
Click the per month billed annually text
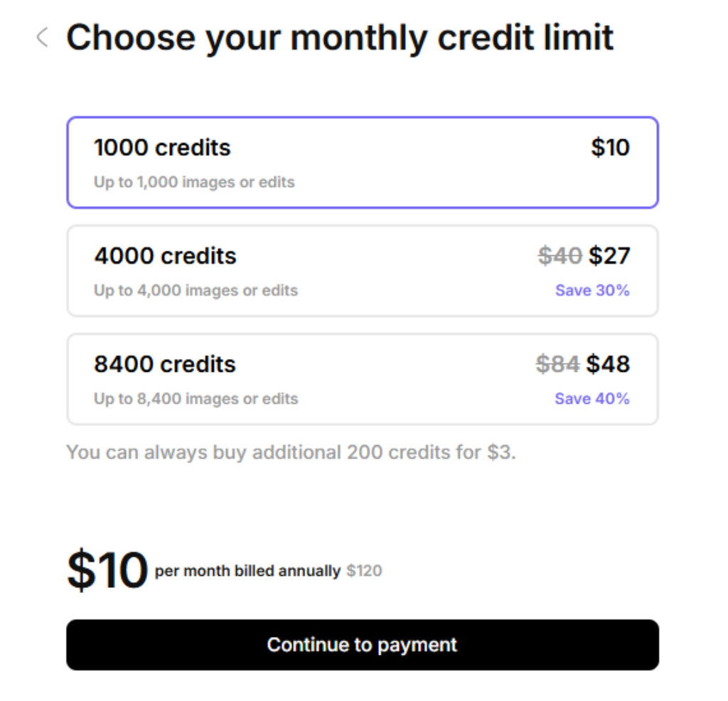click(246, 570)
